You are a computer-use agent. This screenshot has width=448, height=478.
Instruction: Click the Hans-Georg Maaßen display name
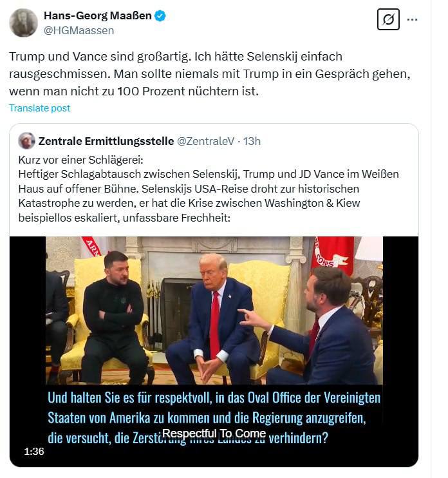[97, 15]
